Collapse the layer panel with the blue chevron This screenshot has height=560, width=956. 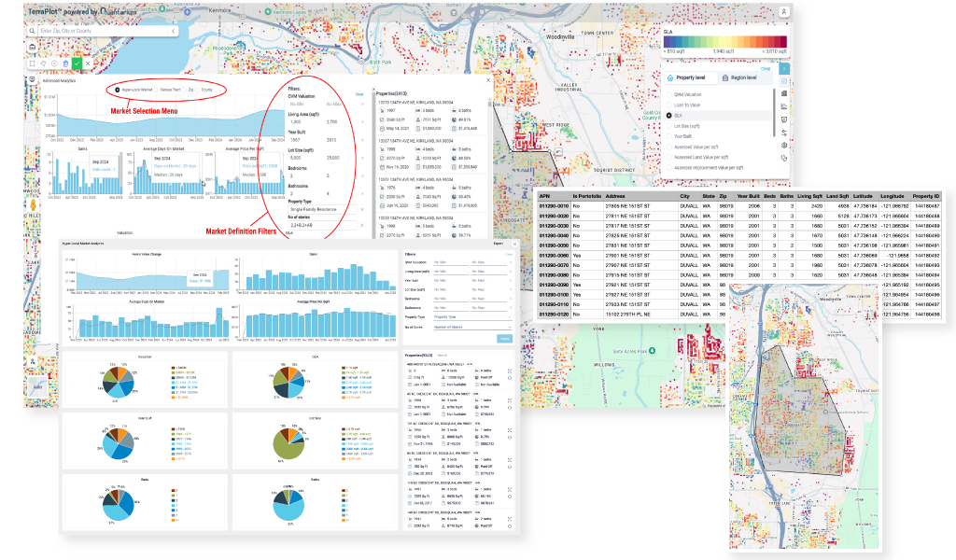click(784, 68)
